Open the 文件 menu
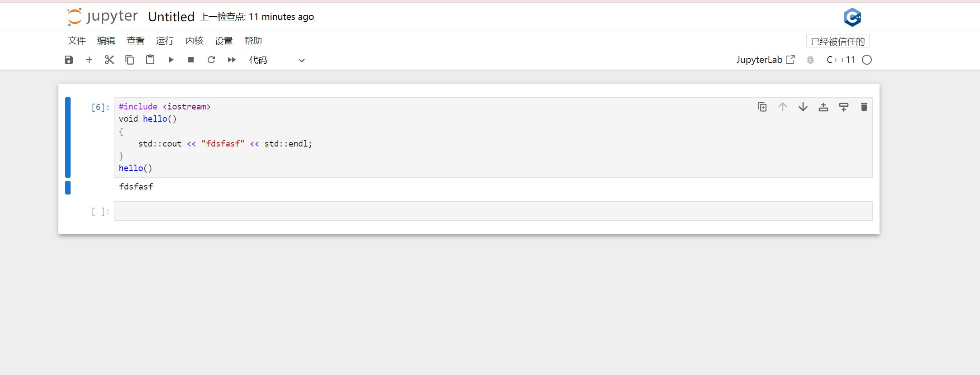The width and height of the screenshot is (980, 375). click(x=76, y=41)
